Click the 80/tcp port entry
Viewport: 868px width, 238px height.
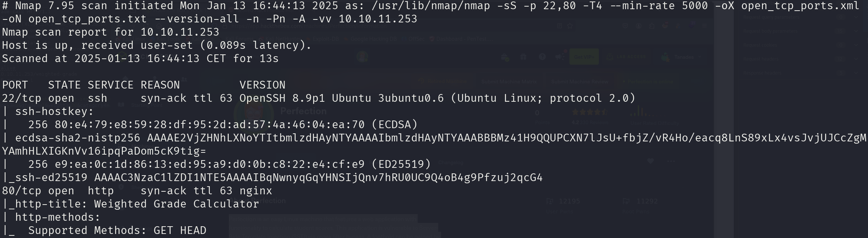pyautogui.click(x=22, y=191)
